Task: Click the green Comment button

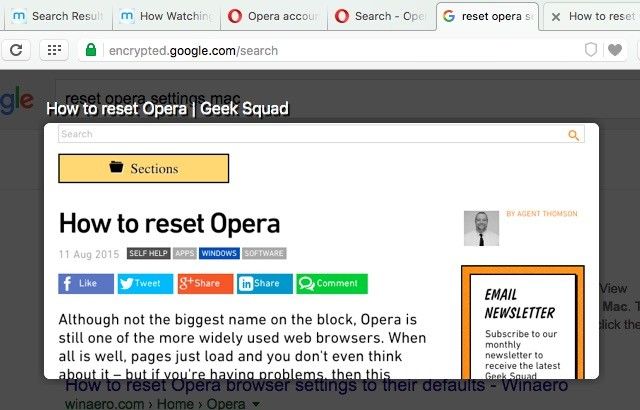Action: click(x=332, y=284)
